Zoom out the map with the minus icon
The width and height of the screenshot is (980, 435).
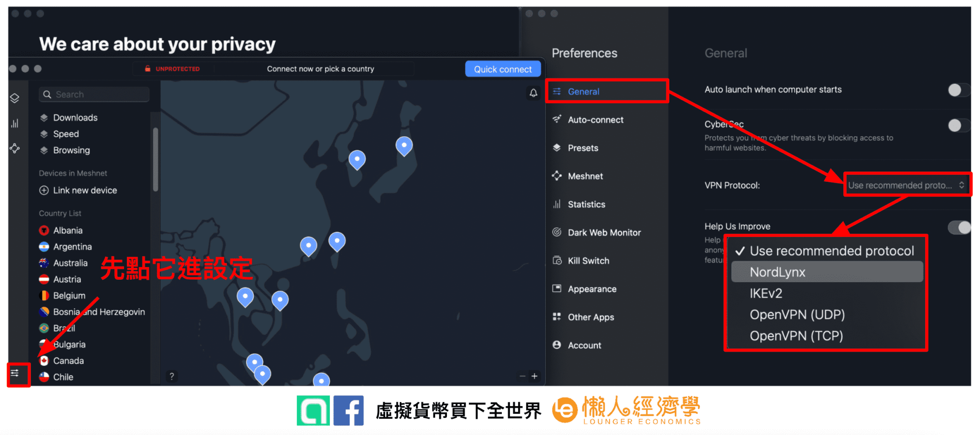522,376
